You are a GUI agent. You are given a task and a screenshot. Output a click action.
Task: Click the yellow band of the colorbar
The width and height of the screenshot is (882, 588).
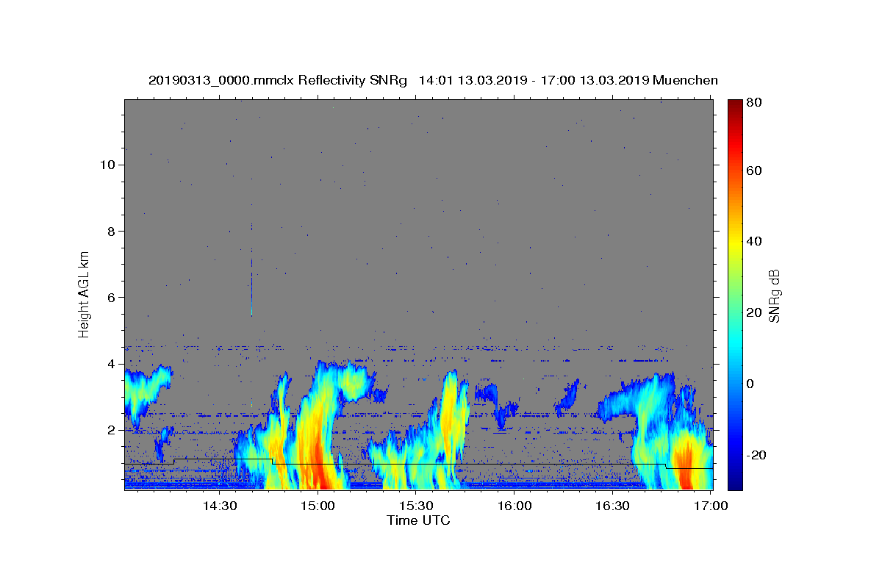[x=735, y=242]
